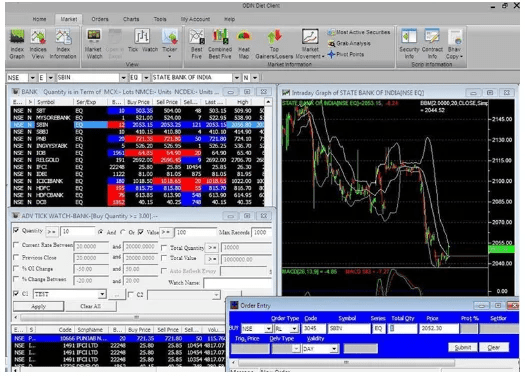
Task: Select the Or radio button
Action: pos(123,232)
